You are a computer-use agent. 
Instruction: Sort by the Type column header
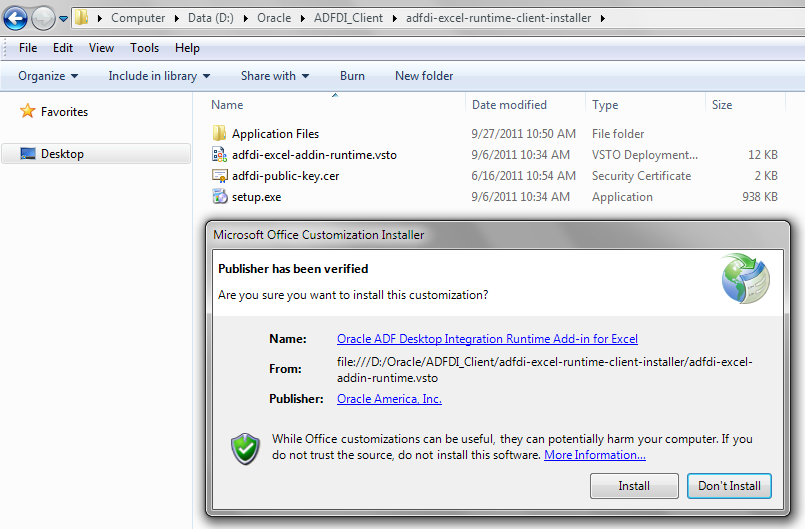tap(605, 105)
